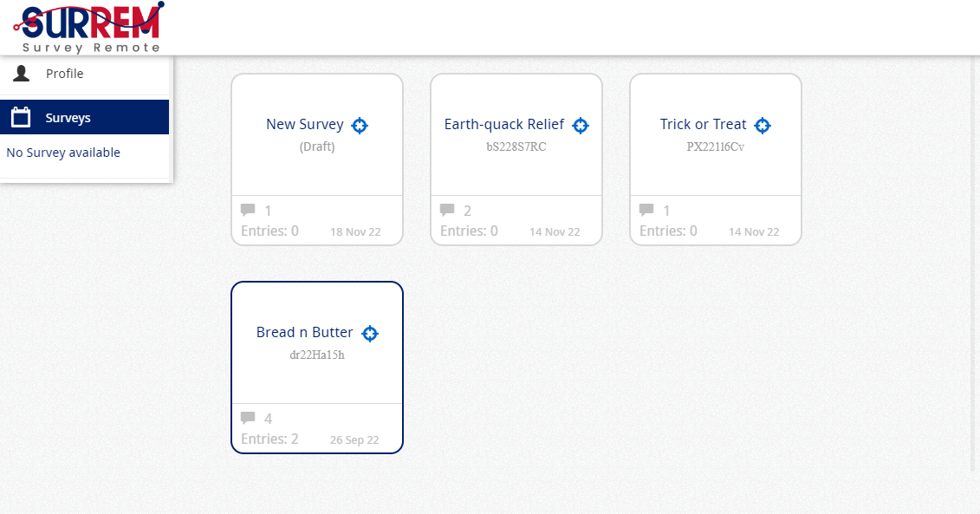Click the comment bubble icon on New Survey card

[x=248, y=210]
